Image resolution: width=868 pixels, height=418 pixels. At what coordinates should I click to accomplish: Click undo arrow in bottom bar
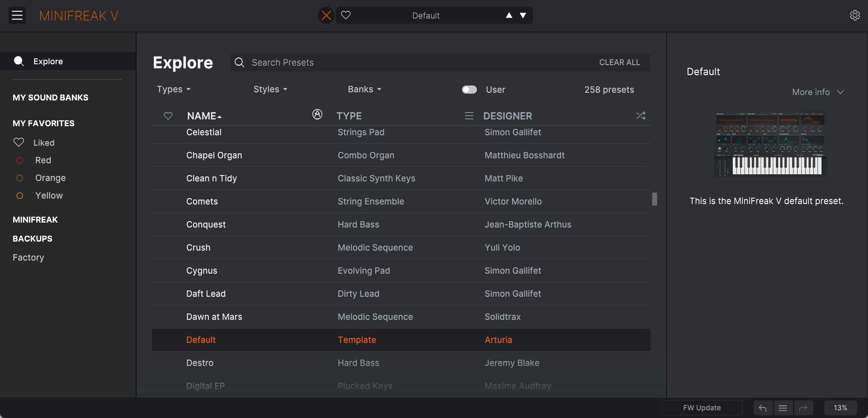[x=763, y=408]
